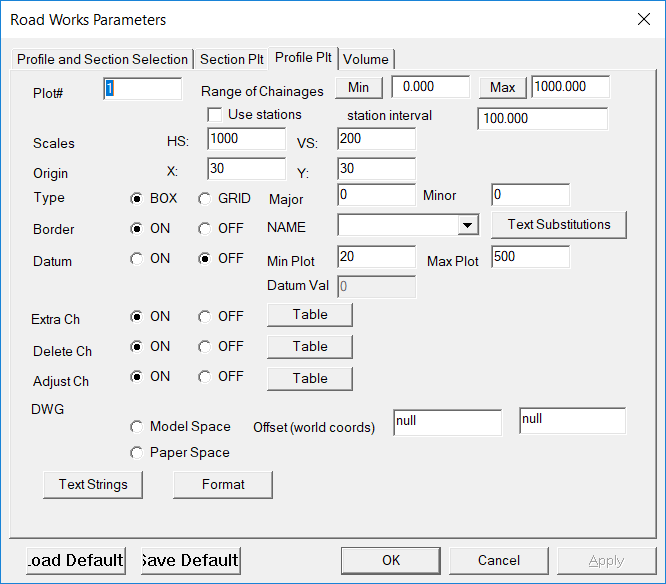Click the Min chainage button
The width and height of the screenshot is (666, 584).
pyautogui.click(x=358, y=88)
